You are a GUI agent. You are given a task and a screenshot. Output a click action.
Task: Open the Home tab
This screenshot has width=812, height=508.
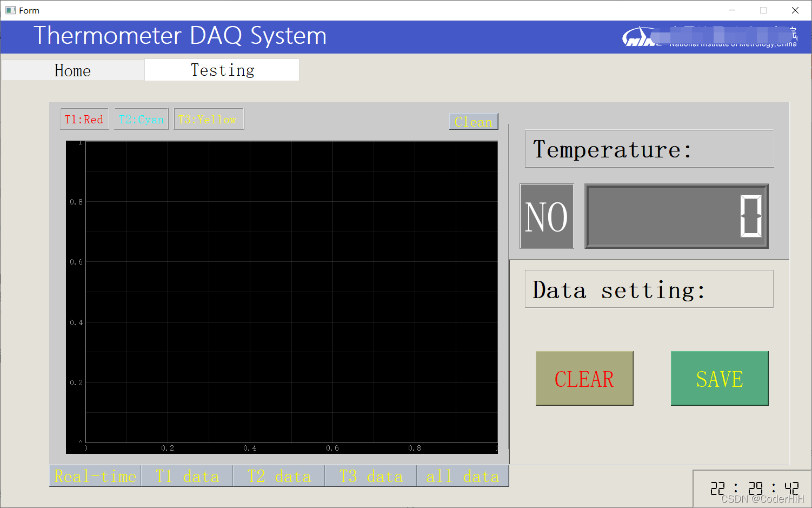tap(73, 70)
